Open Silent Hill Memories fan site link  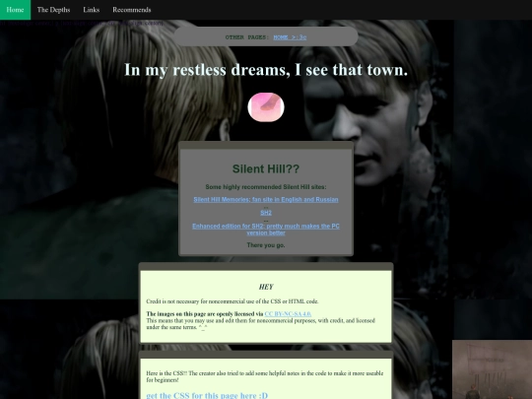coord(266,199)
